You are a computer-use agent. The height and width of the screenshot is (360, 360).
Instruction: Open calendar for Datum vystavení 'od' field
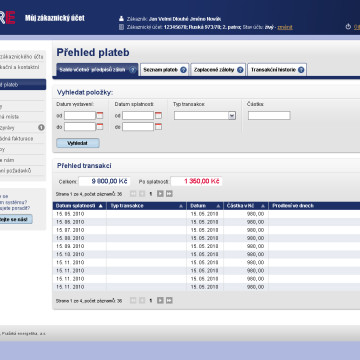(x=100, y=116)
